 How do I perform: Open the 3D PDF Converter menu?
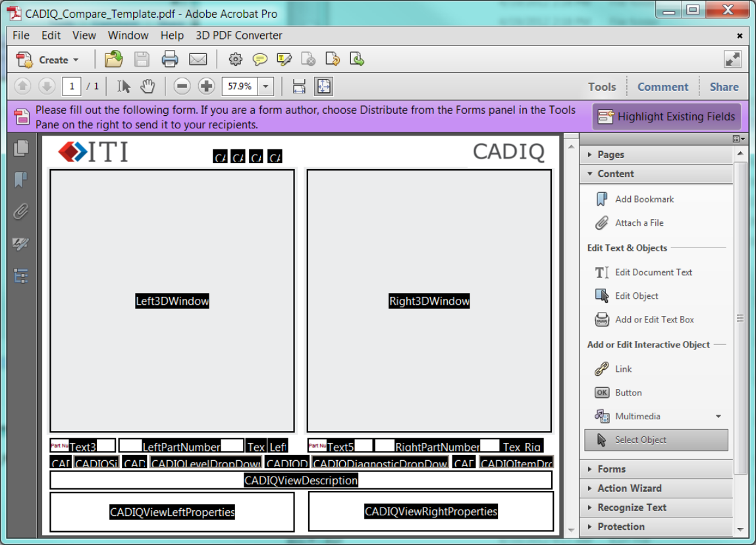click(x=238, y=35)
